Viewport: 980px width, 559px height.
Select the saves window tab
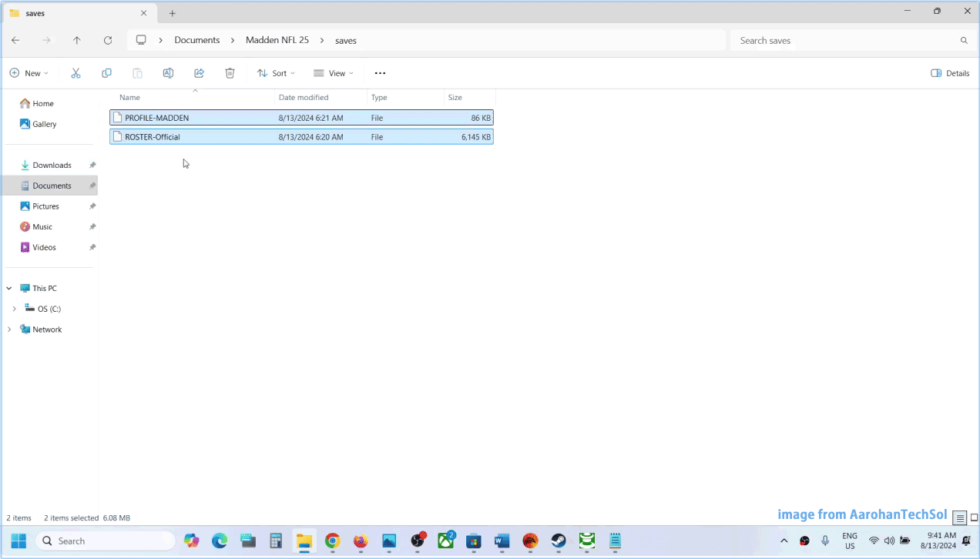pos(79,13)
